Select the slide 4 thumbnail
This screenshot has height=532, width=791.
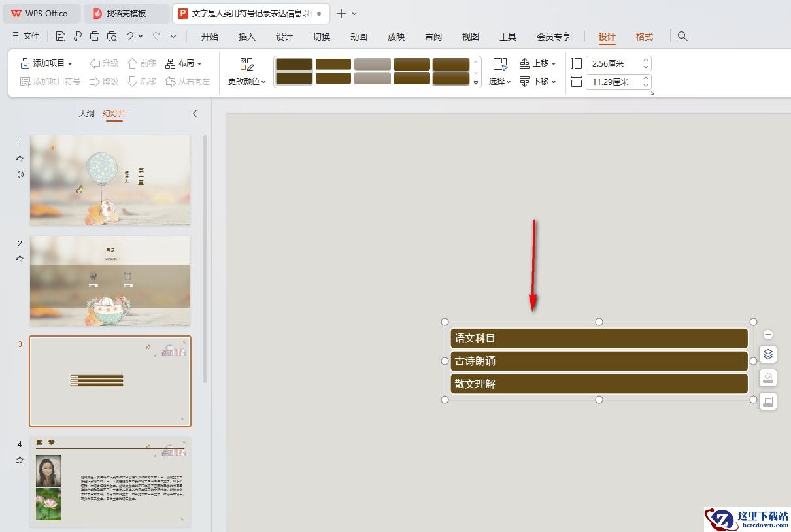pos(110,482)
